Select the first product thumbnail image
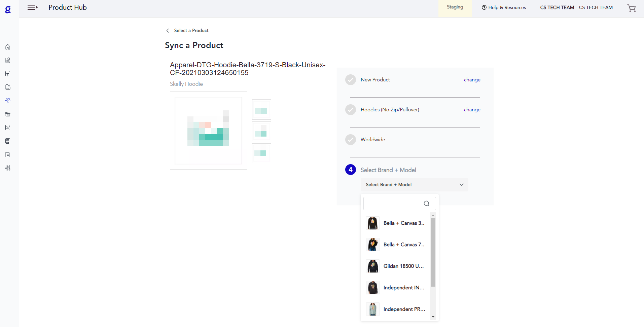The image size is (644, 327). coord(261,110)
